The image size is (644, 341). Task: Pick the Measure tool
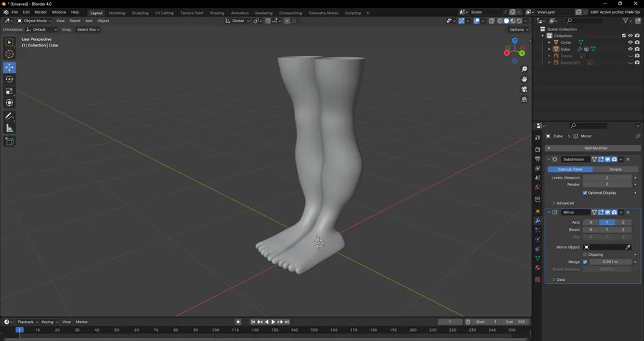(9, 128)
